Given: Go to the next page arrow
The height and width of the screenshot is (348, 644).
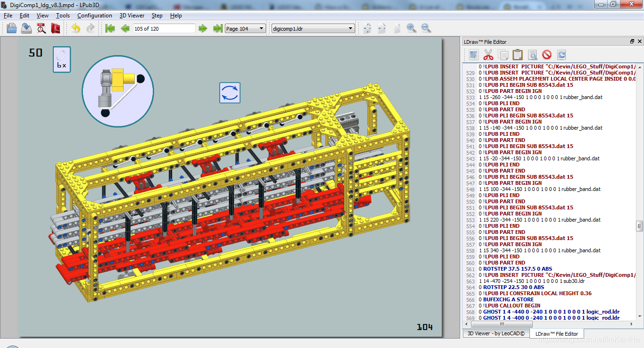Looking at the screenshot, I should tap(203, 28).
